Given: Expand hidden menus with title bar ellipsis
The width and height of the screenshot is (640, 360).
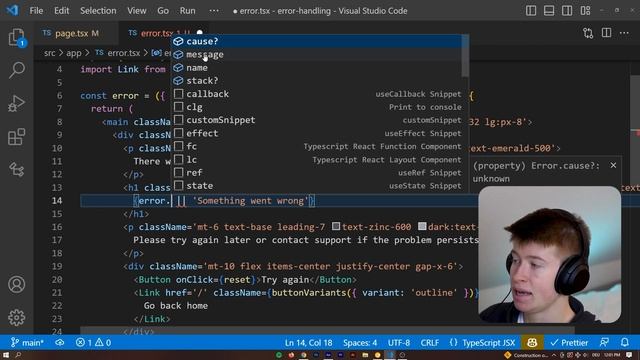Looking at the screenshot, I should point(214,11).
